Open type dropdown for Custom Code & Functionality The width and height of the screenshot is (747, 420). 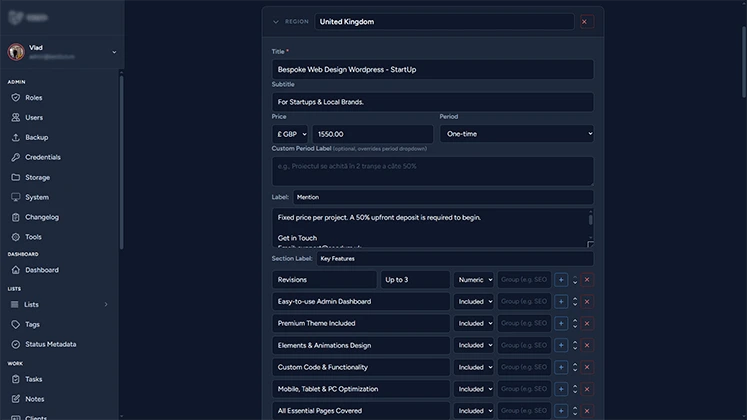(x=474, y=367)
